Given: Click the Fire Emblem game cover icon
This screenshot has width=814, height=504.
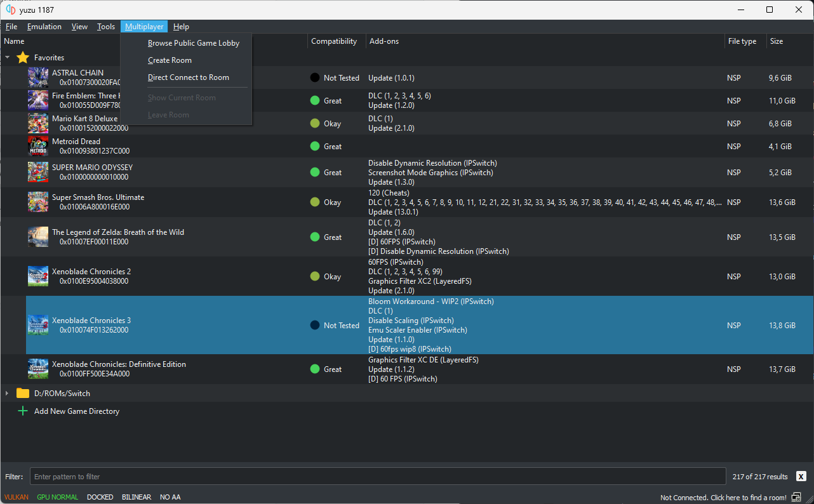Looking at the screenshot, I should [38, 100].
